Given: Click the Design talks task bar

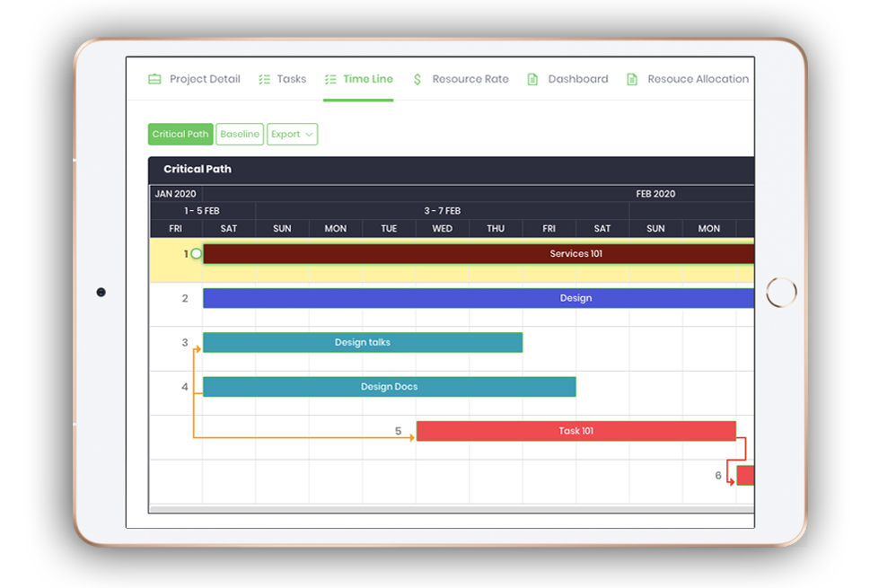Looking at the screenshot, I should click(x=363, y=342).
